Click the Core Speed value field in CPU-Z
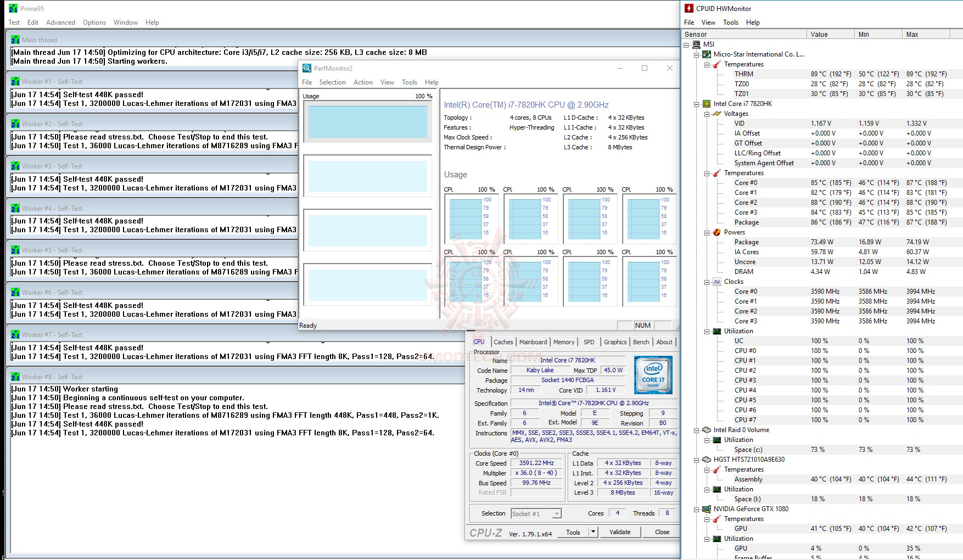 point(536,463)
